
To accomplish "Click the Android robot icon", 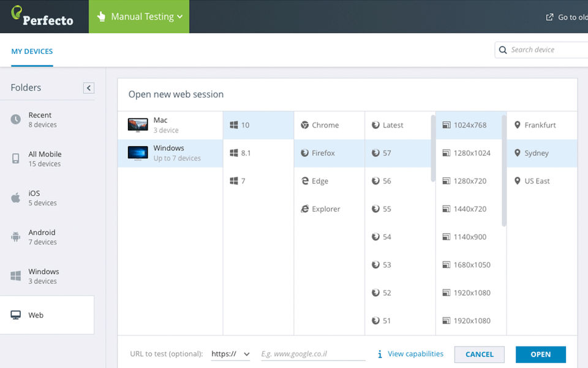I will pyautogui.click(x=16, y=237).
